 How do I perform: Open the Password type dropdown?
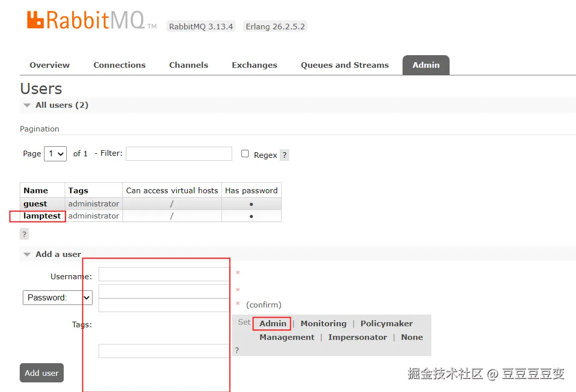[58, 297]
